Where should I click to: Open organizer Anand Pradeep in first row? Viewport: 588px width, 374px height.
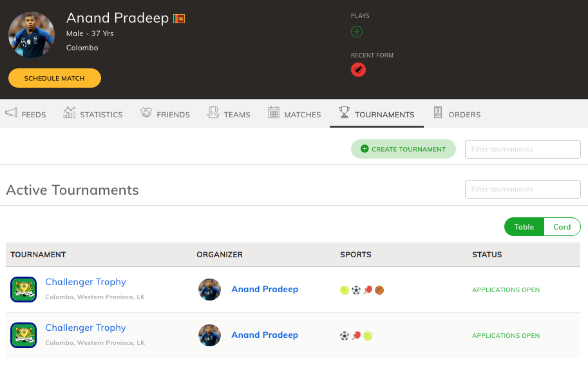point(265,289)
